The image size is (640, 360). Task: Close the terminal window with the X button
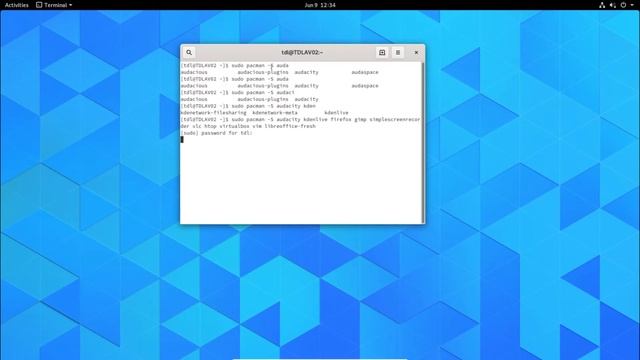[x=416, y=52]
